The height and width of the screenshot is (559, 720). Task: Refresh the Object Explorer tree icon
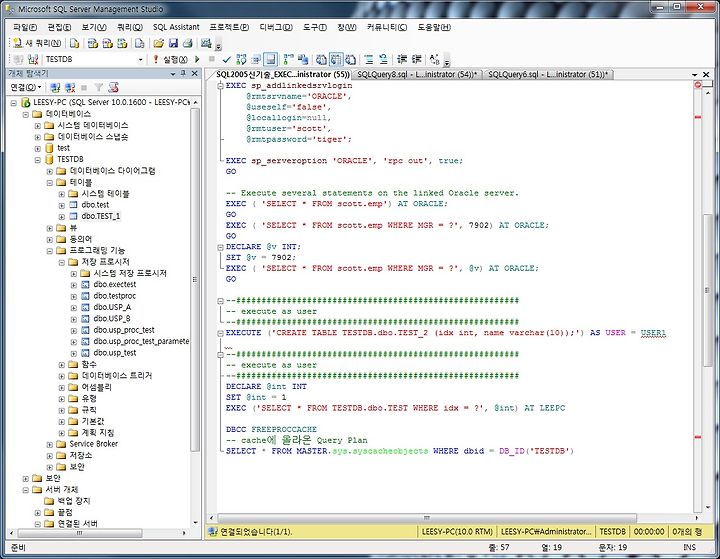(113, 87)
